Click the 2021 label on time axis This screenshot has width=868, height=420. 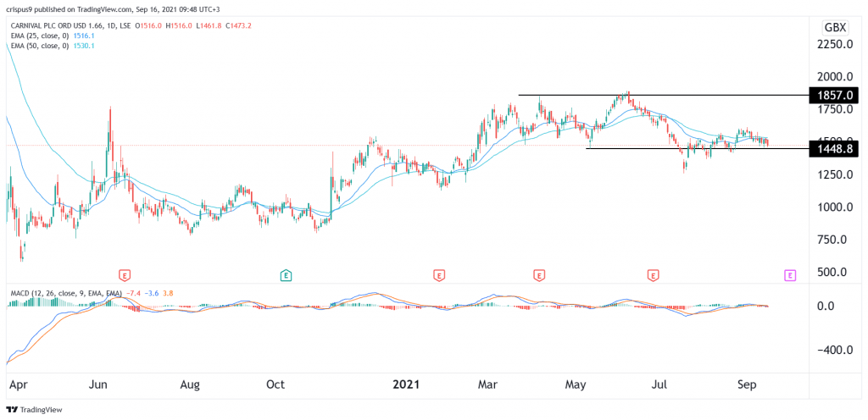(407, 384)
